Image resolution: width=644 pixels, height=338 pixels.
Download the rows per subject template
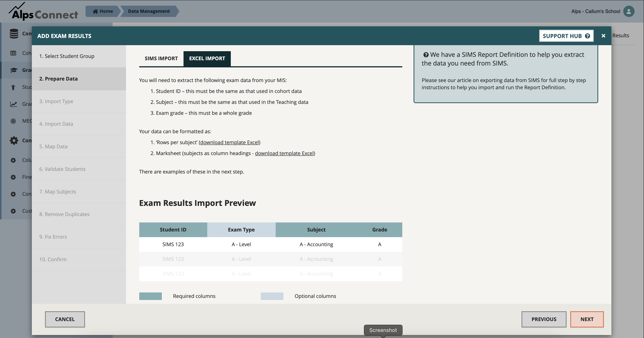click(x=229, y=142)
